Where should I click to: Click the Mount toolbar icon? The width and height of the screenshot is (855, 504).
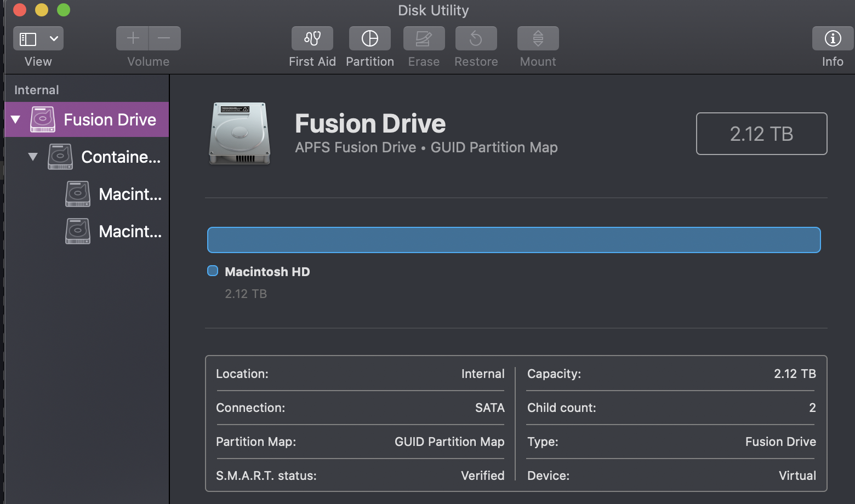pyautogui.click(x=538, y=38)
